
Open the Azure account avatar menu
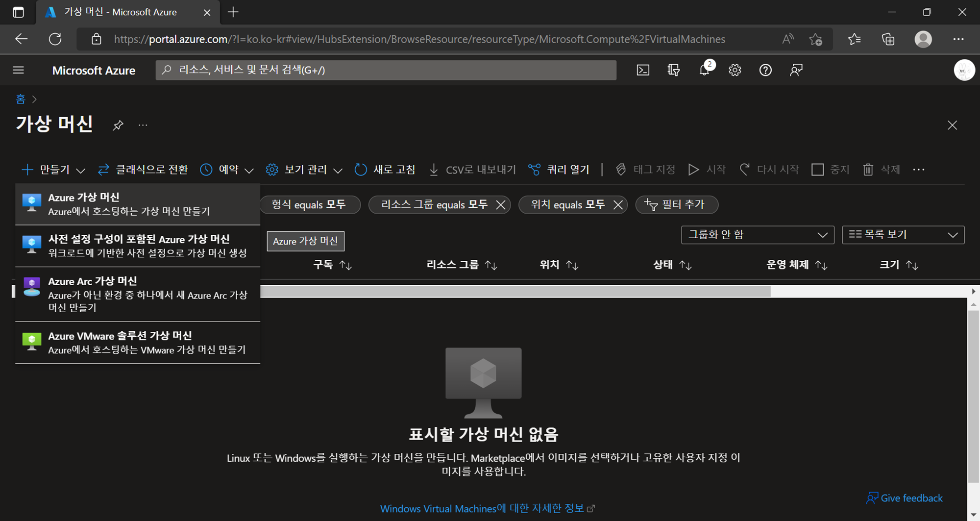(x=964, y=70)
